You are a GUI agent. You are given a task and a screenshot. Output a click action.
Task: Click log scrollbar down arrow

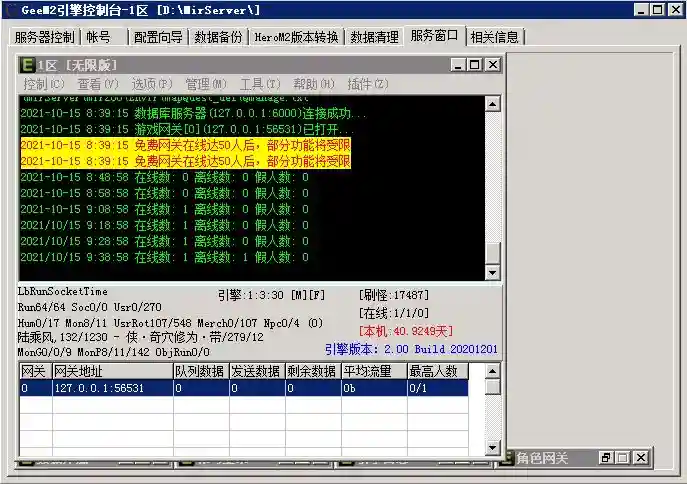click(492, 272)
